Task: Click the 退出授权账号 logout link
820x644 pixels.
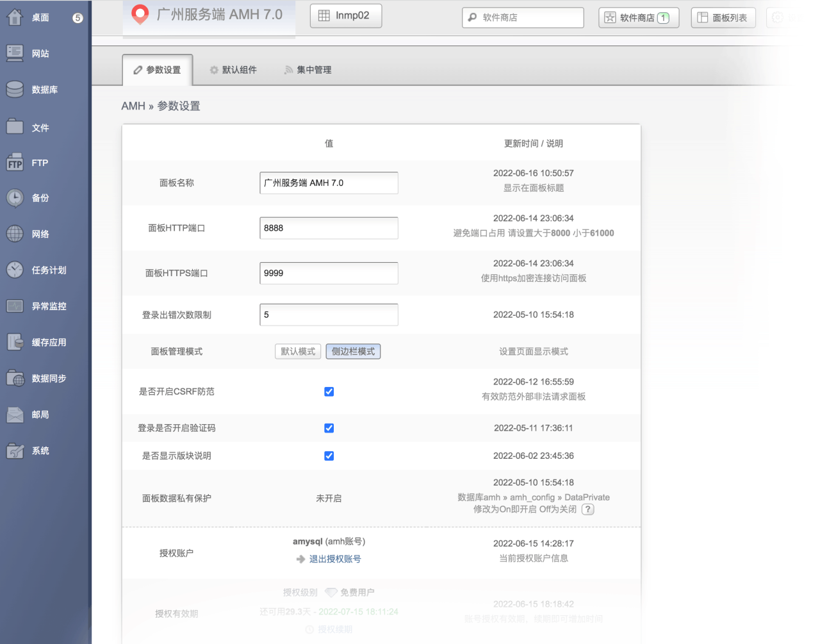Action: [334, 559]
